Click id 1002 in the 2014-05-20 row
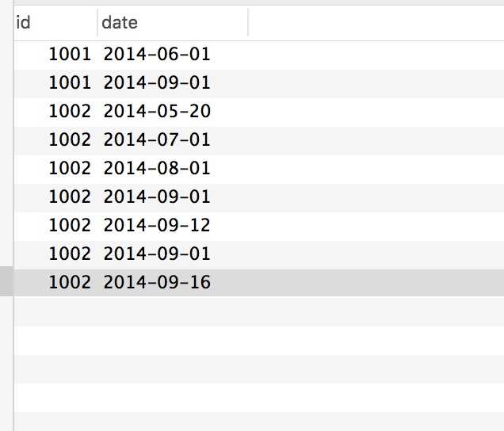The image size is (504, 431). coord(70,112)
